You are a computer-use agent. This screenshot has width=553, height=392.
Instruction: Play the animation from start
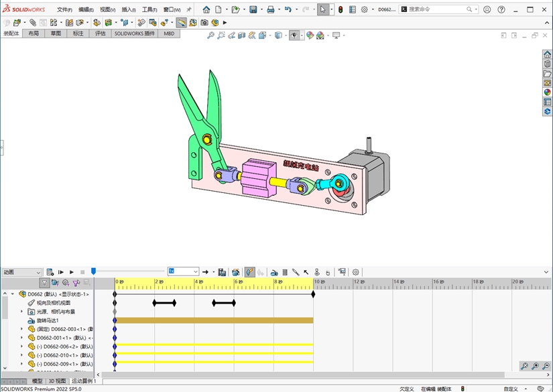pyautogui.click(x=61, y=272)
